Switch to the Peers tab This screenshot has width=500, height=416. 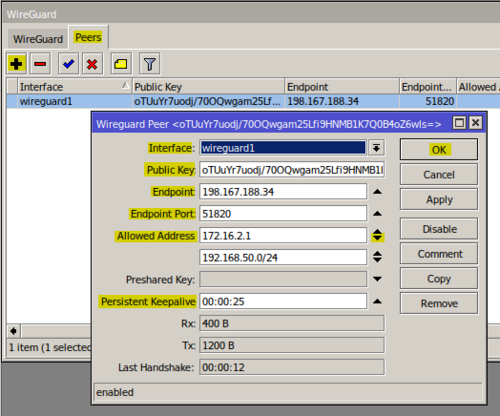click(88, 37)
